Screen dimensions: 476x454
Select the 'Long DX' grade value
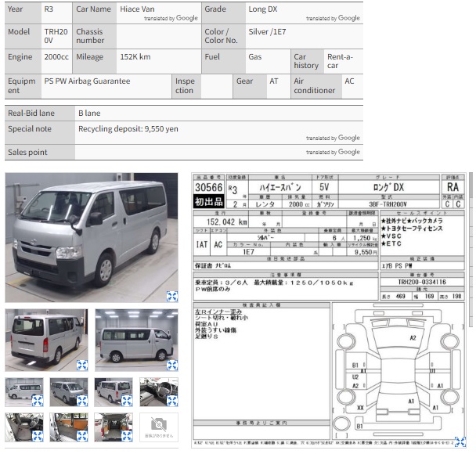point(263,9)
